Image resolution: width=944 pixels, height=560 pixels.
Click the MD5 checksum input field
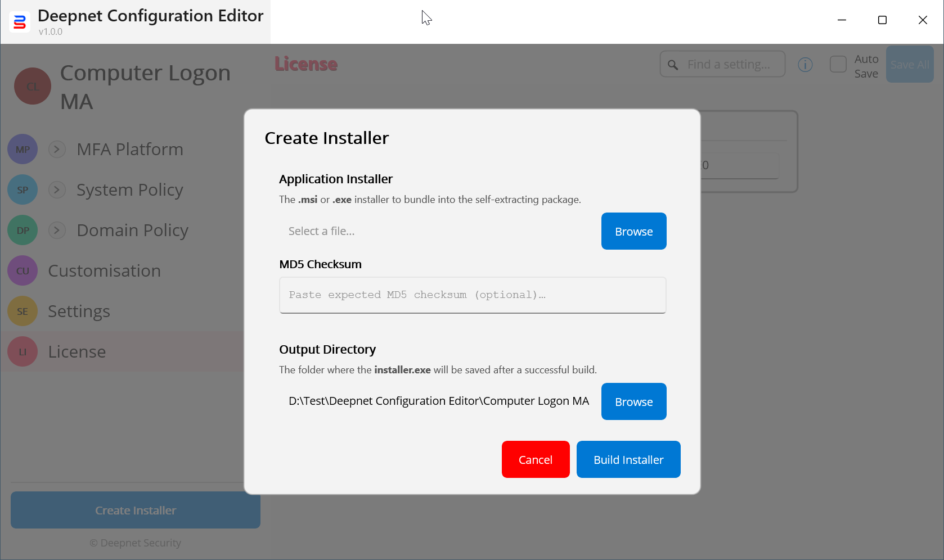click(473, 295)
